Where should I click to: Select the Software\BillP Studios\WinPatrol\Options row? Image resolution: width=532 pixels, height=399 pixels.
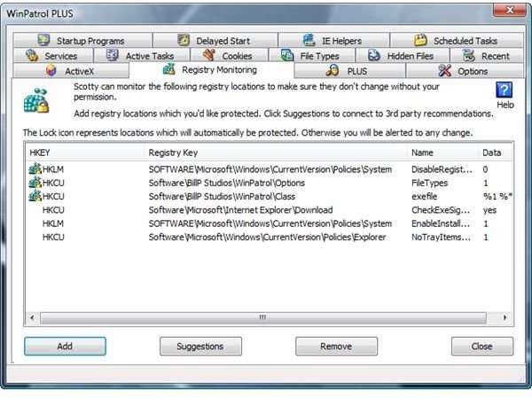pyautogui.click(x=269, y=183)
